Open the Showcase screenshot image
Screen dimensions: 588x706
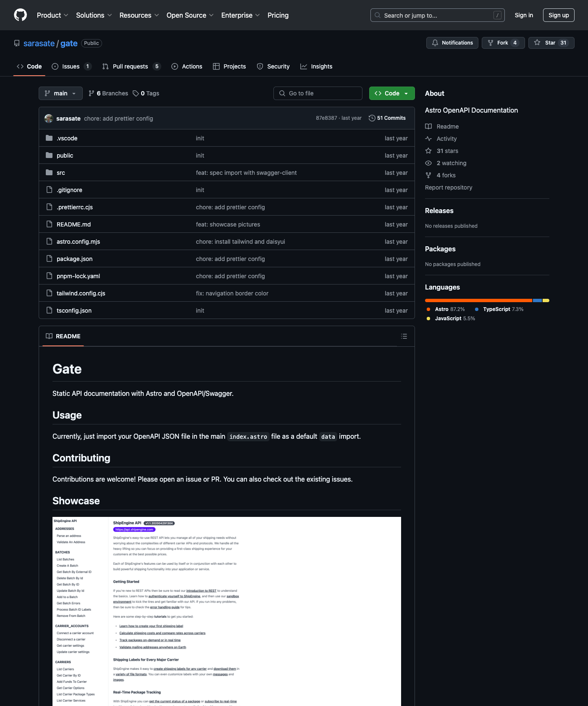227,611
